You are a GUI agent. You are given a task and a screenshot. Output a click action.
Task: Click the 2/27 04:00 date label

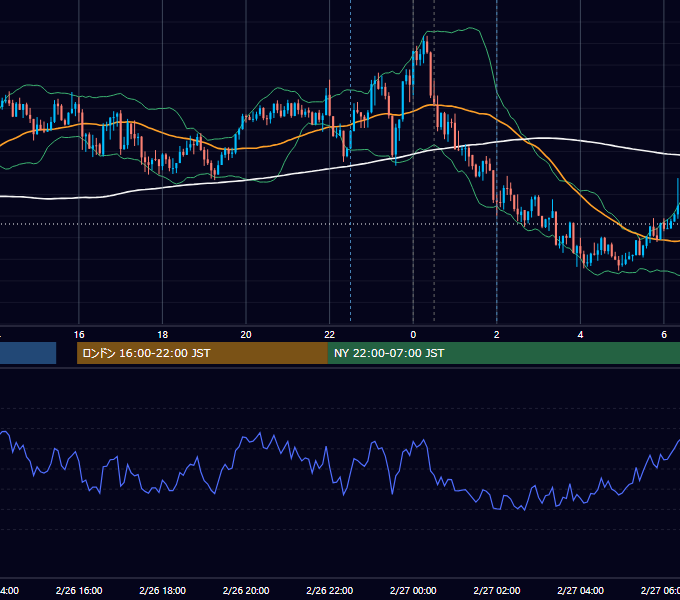(x=580, y=590)
